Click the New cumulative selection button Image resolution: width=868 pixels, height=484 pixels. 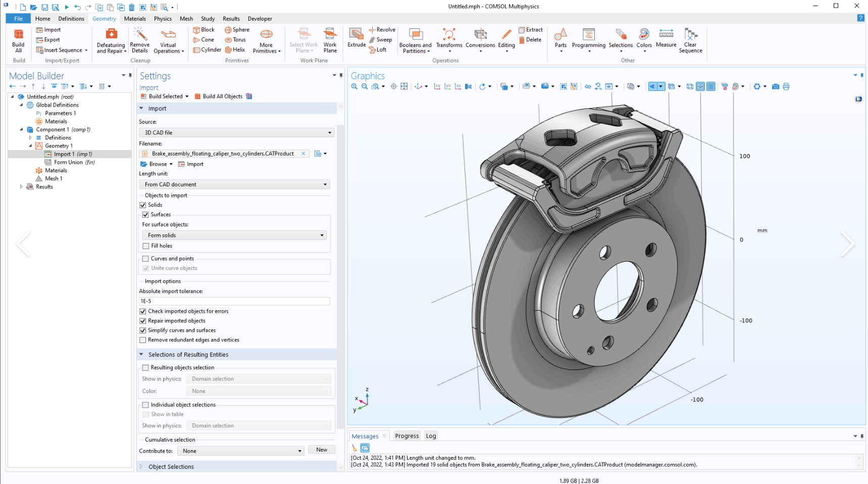(x=322, y=450)
